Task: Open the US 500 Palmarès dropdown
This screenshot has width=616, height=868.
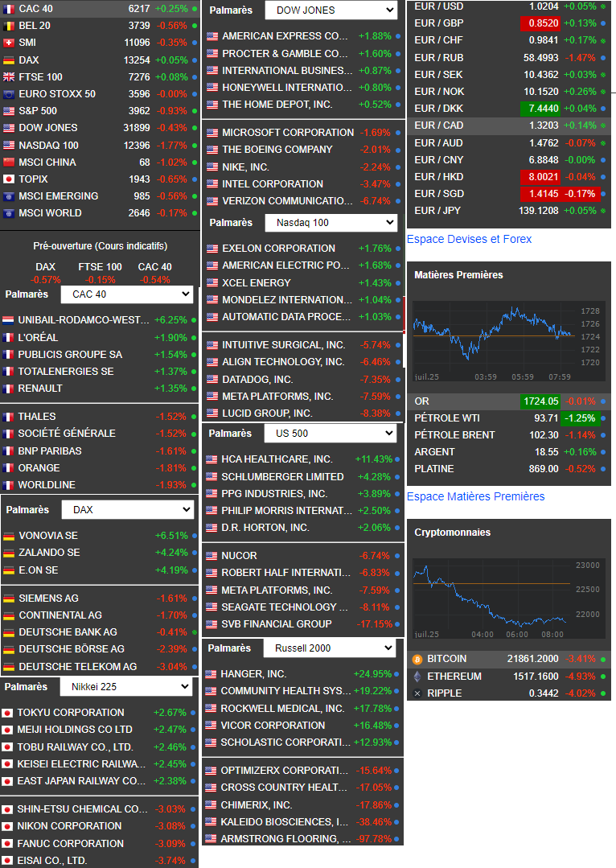Action: point(331,434)
